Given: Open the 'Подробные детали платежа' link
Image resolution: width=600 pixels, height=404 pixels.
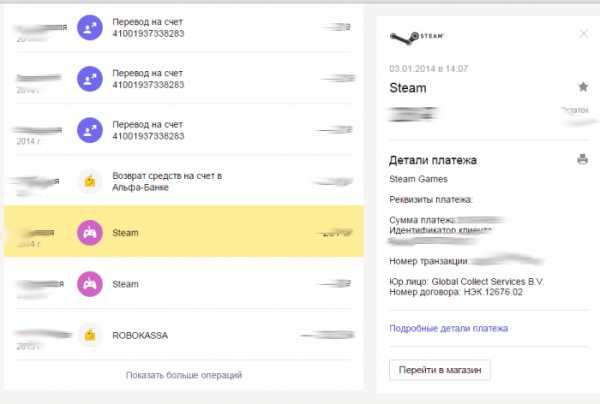Looking at the screenshot, I should (x=448, y=328).
